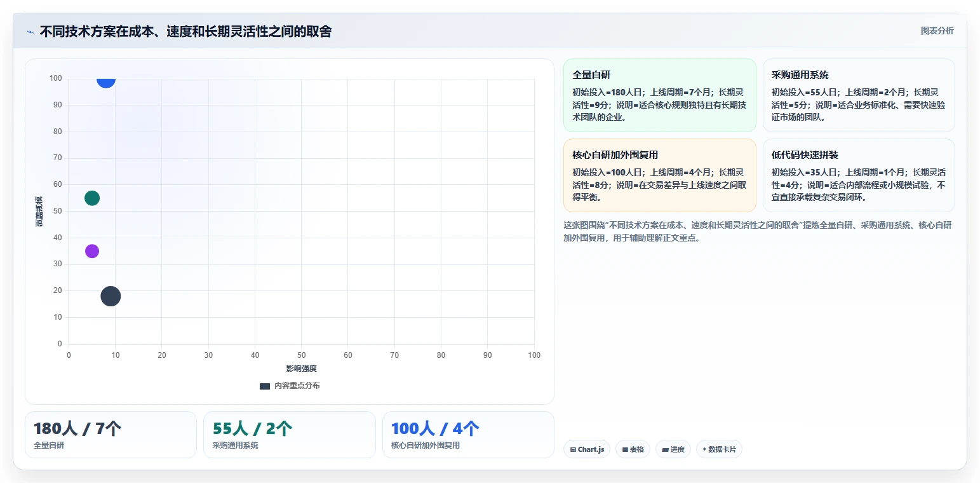Click the lightning icon beside the title

30,32
